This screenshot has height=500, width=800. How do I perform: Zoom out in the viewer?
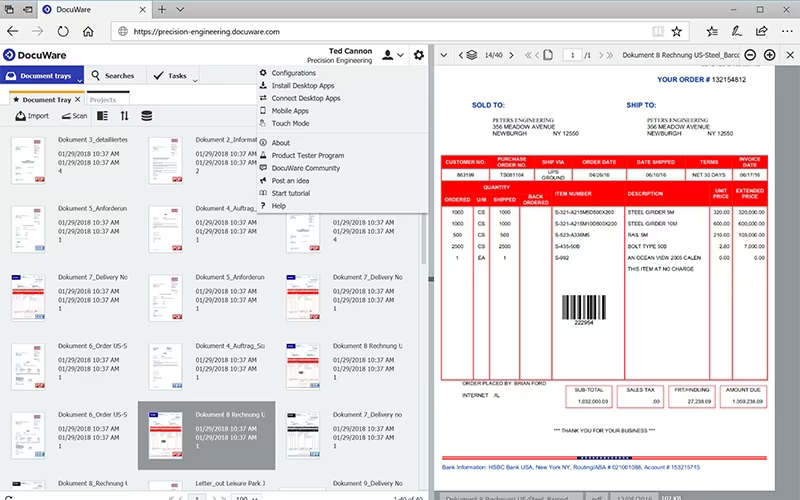click(x=750, y=55)
